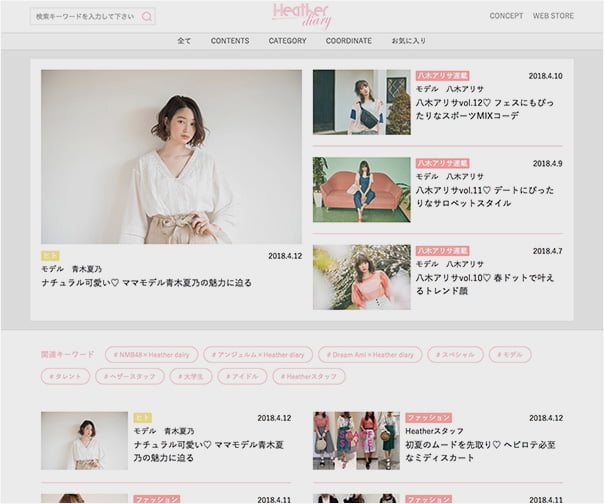This screenshot has height=504, width=604.
Task: Open thumbnail of 八木アリサ vol.11 sofa article
Action: point(361,190)
